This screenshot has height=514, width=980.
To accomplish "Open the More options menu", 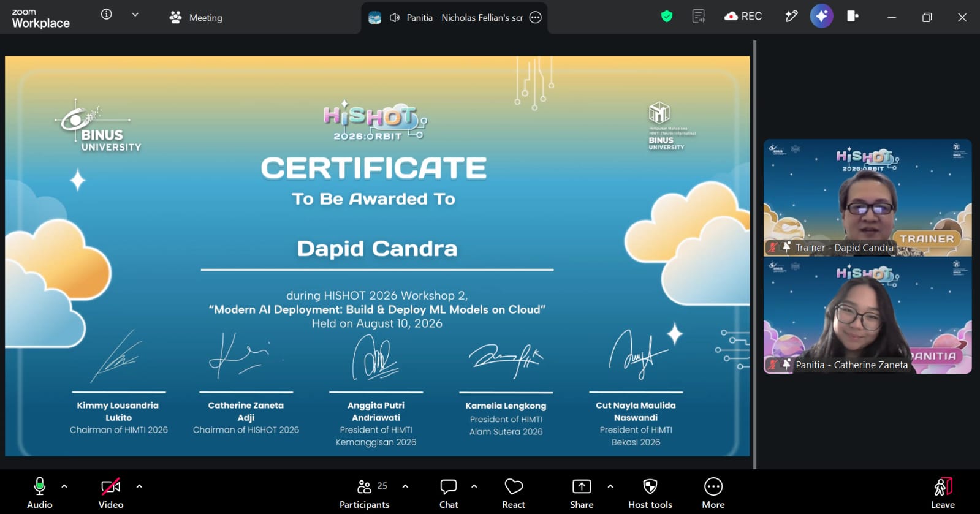I will 713,493.
